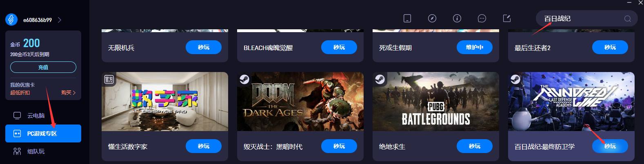This screenshot has width=644, height=164.
Task: Click the info circle icon
Action: (x=457, y=18)
